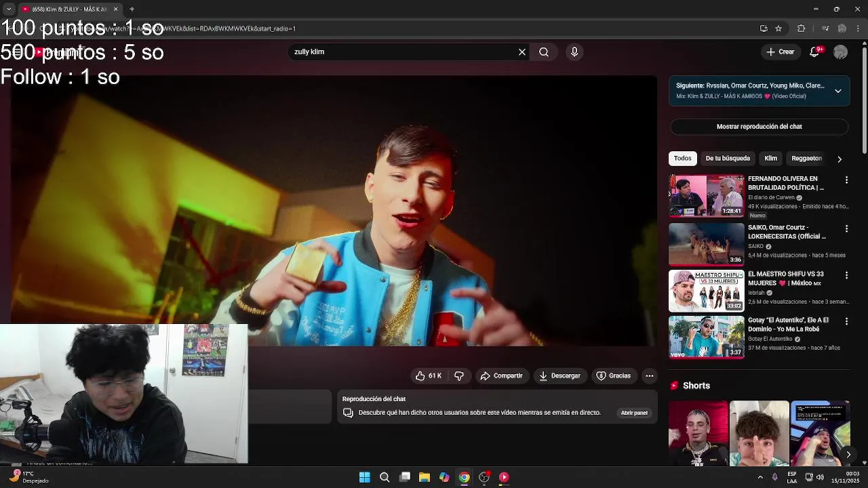Select the Todos filter chip
The width and height of the screenshot is (868, 488).
pos(683,159)
